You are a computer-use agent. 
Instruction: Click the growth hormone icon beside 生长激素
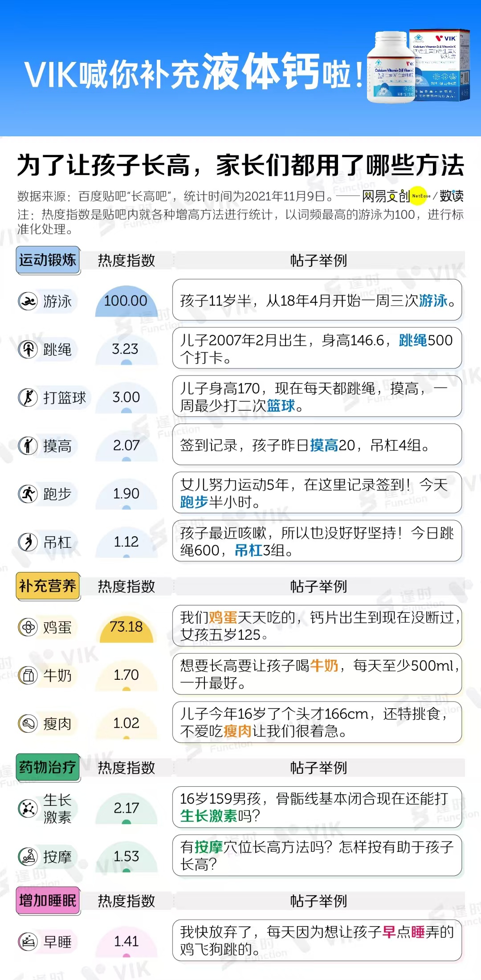tap(28, 808)
